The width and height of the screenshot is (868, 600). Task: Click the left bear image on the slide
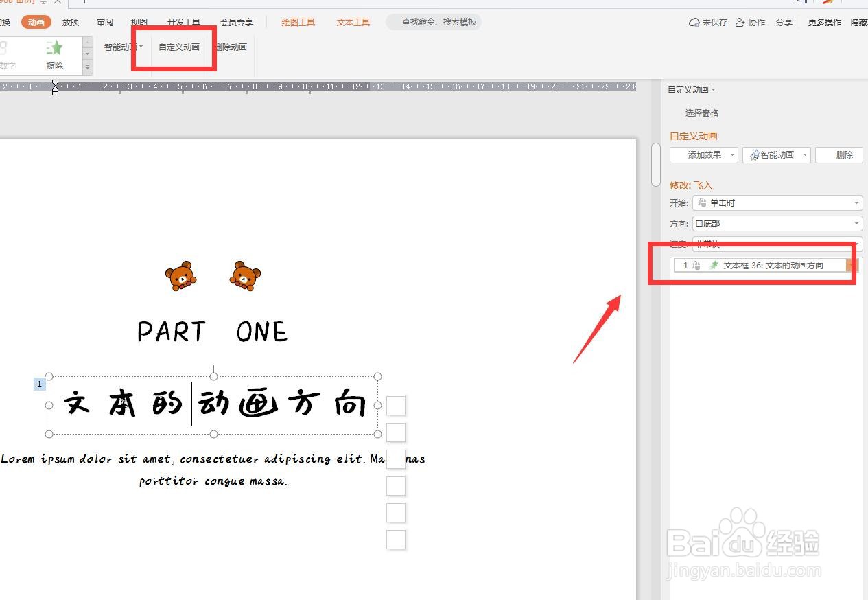180,276
